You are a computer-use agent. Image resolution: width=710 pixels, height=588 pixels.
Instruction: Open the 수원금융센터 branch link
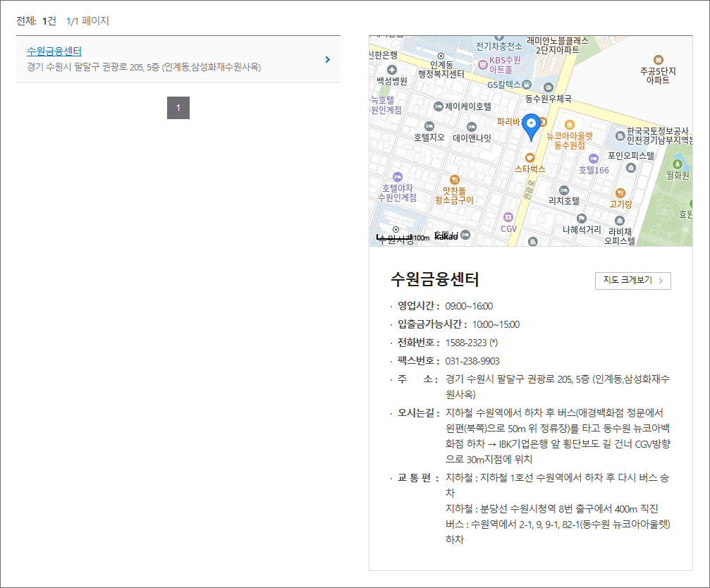click(54, 51)
